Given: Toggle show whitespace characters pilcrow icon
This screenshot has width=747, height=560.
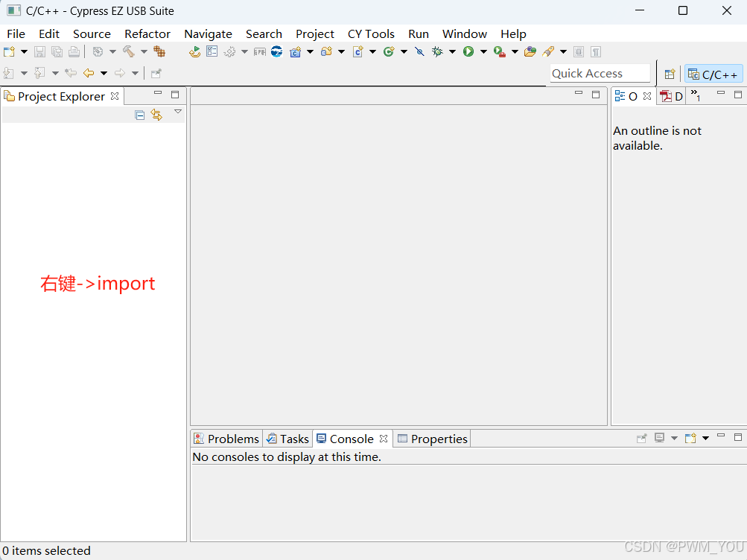Looking at the screenshot, I should point(596,51).
